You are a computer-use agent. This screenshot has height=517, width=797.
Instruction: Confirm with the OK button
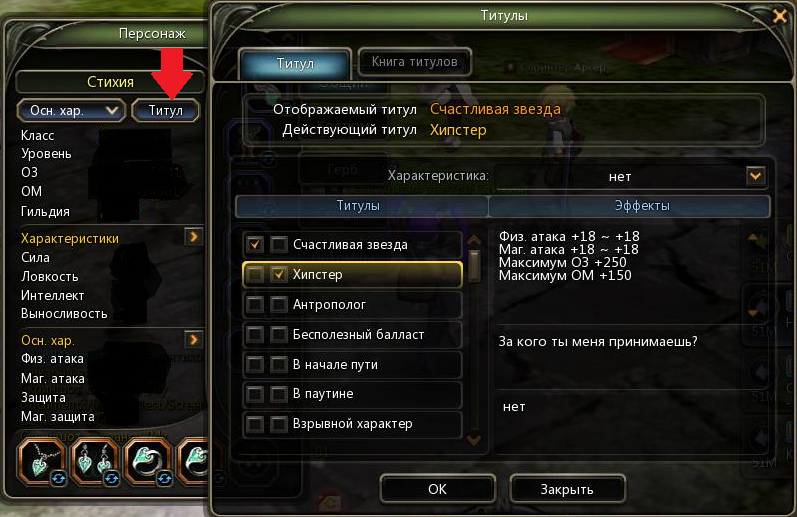(437, 489)
